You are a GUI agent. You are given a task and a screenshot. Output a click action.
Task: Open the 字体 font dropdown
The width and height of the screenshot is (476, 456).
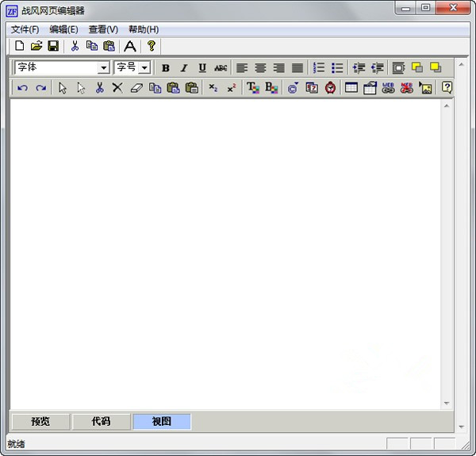[103, 68]
